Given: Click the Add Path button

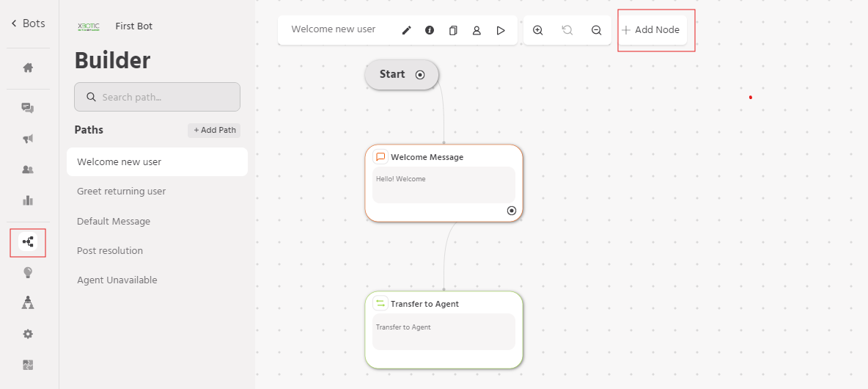Looking at the screenshot, I should [x=214, y=131].
